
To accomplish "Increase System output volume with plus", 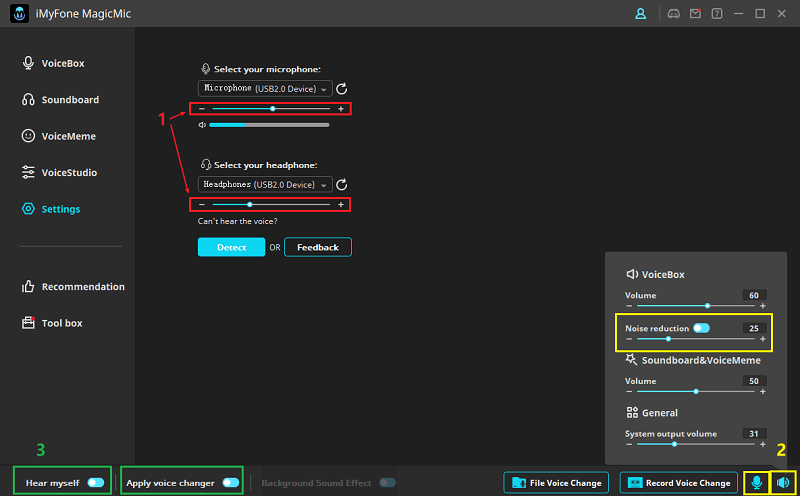I will (x=763, y=444).
